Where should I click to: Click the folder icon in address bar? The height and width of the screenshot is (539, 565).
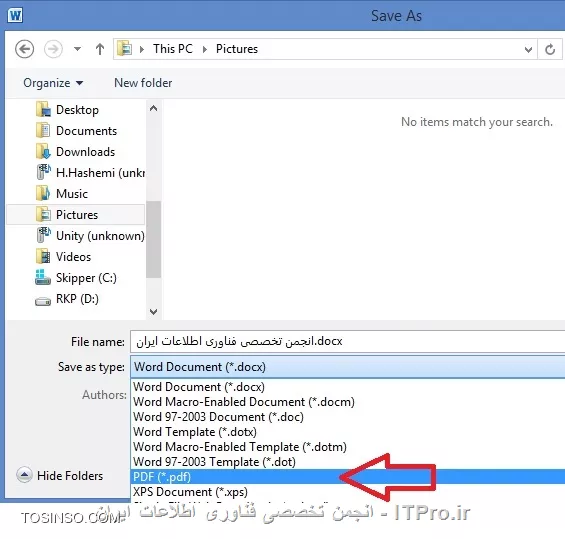point(125,49)
